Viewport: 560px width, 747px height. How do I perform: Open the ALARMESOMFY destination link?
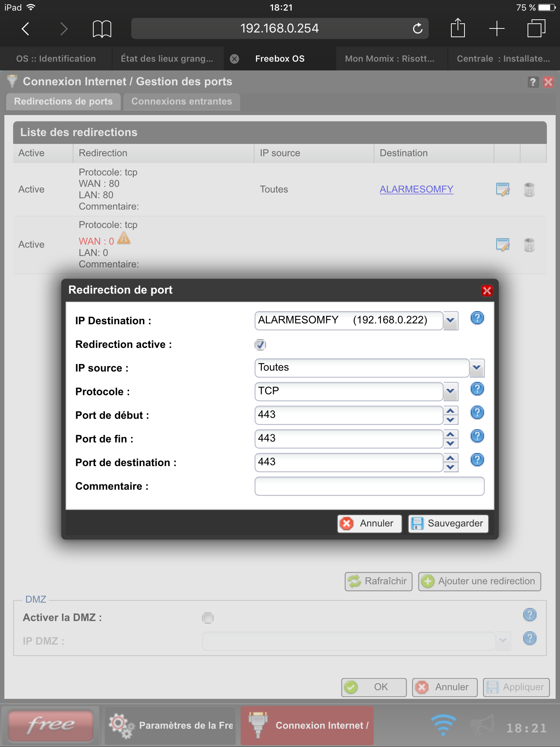coord(416,189)
